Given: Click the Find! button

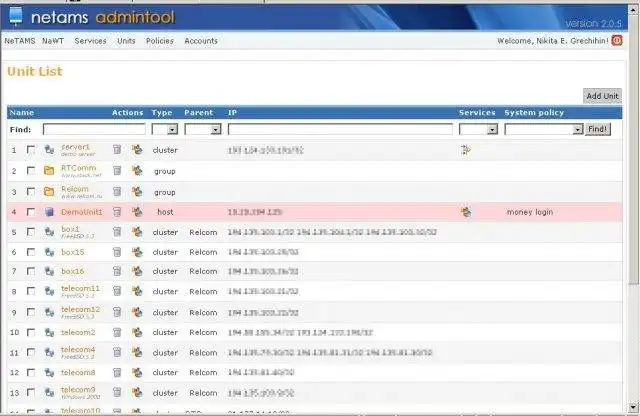Looking at the screenshot, I should (x=598, y=129).
